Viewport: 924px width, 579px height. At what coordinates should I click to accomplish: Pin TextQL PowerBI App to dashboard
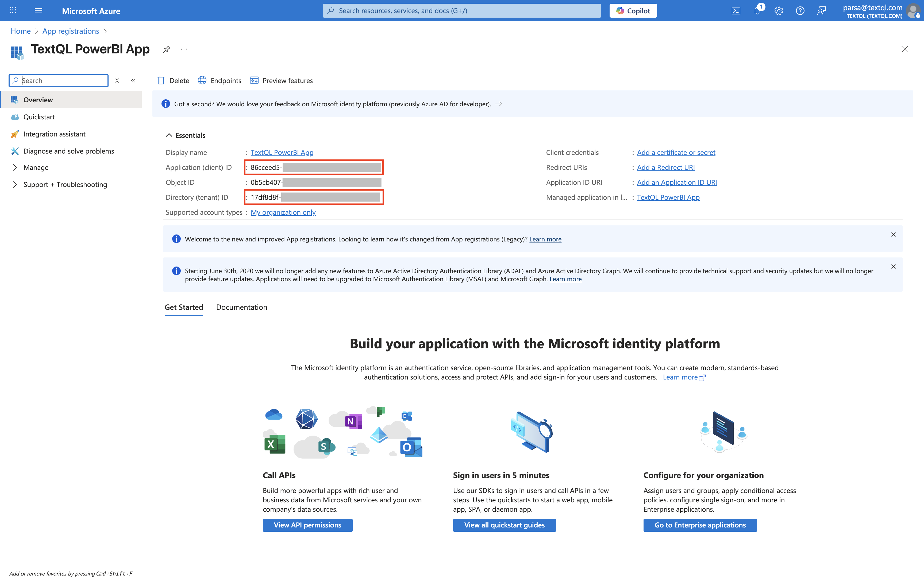(167, 49)
